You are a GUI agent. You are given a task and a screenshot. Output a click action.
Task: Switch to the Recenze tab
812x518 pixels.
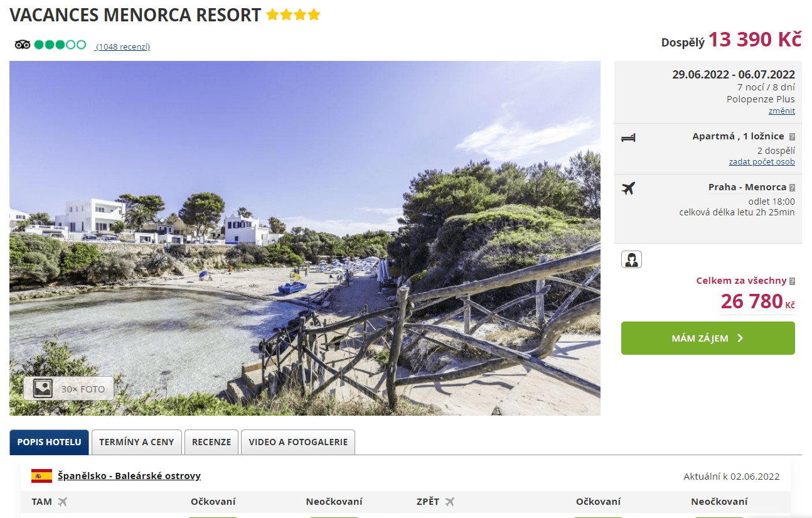[211, 442]
